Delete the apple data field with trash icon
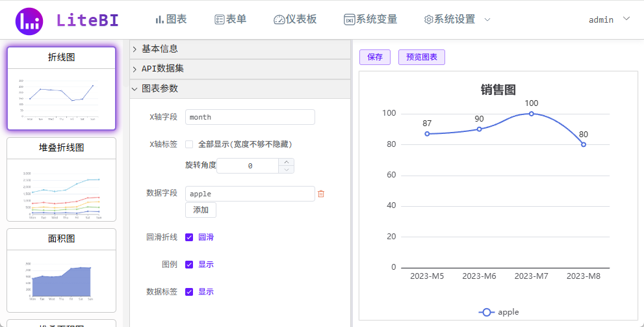Image resolution: width=644 pixels, height=327 pixels. [321, 194]
